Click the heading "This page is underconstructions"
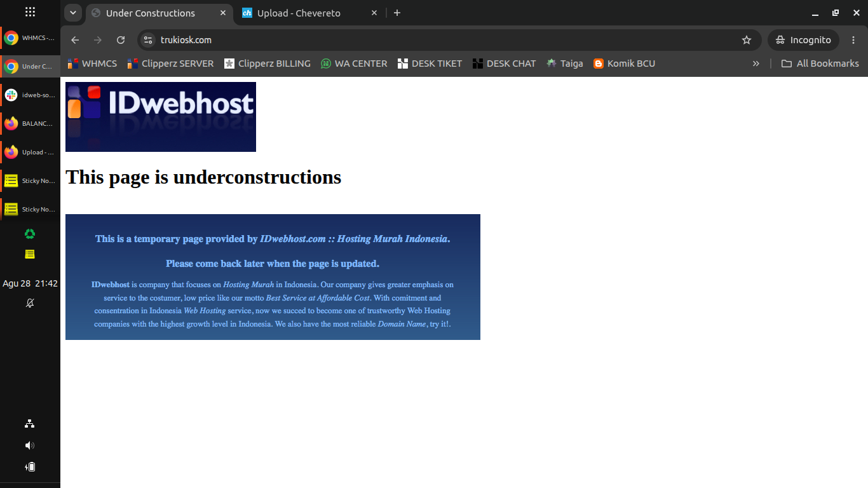 tap(203, 177)
